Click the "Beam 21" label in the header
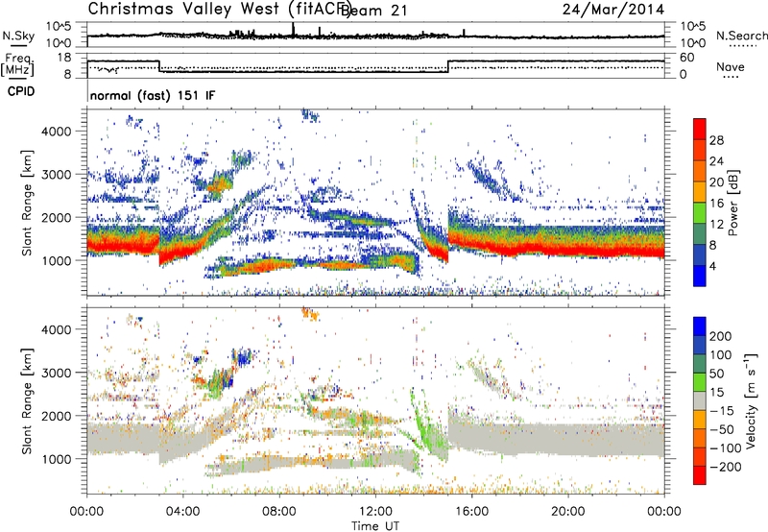 click(x=373, y=10)
